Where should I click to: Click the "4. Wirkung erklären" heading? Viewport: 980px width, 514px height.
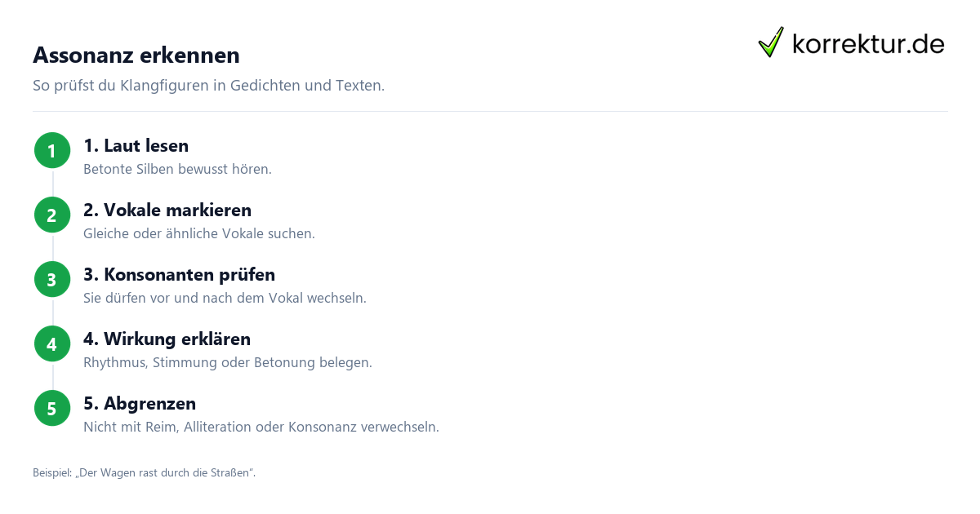[167, 339]
